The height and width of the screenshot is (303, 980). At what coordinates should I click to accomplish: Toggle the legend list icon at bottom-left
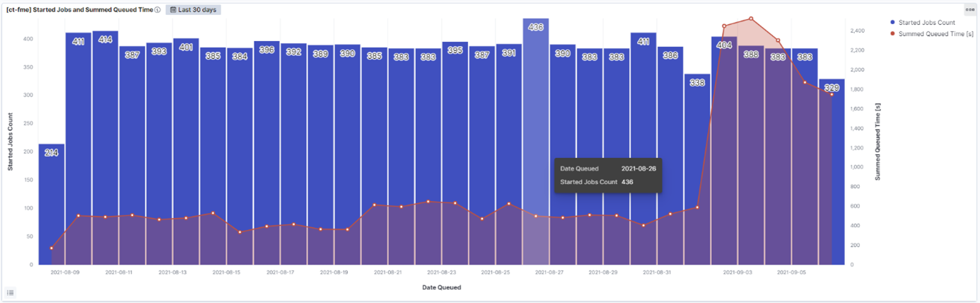click(x=11, y=292)
